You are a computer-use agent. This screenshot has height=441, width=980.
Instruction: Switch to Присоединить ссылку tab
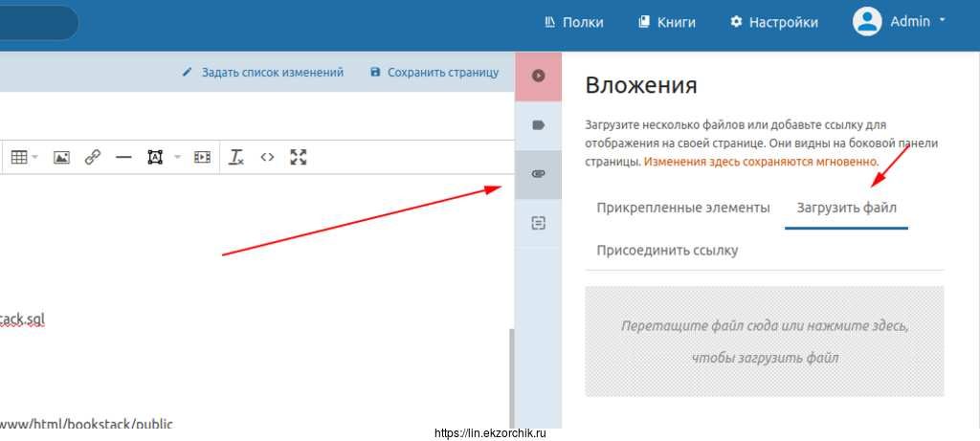(x=667, y=251)
